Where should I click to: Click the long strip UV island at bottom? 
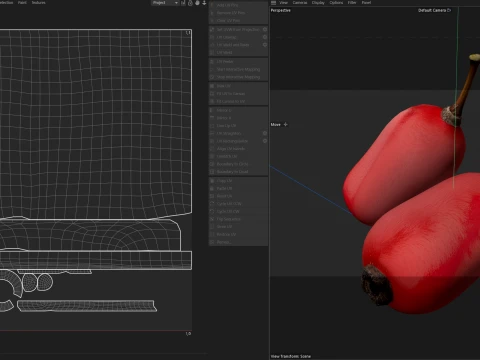click(x=87, y=306)
